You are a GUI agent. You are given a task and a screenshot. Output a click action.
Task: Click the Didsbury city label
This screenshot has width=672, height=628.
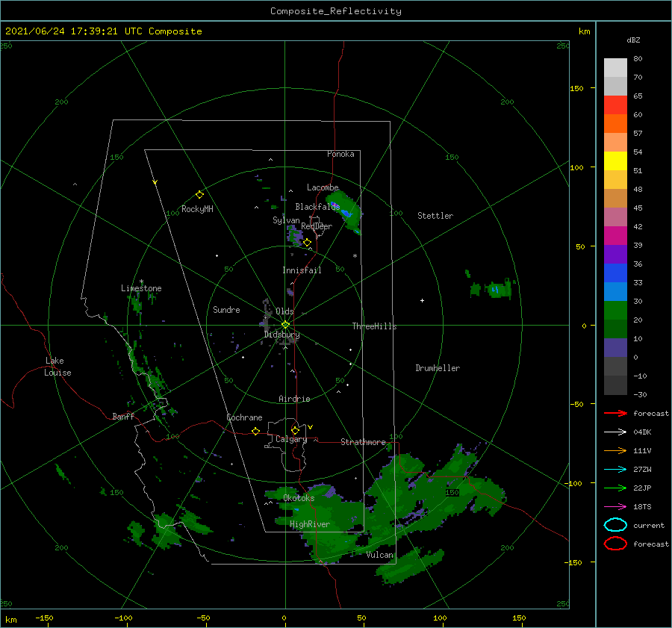tap(281, 335)
